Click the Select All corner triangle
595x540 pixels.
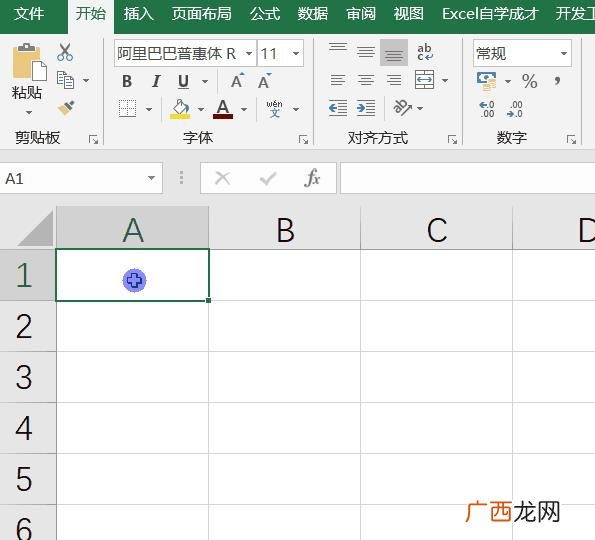[36, 229]
